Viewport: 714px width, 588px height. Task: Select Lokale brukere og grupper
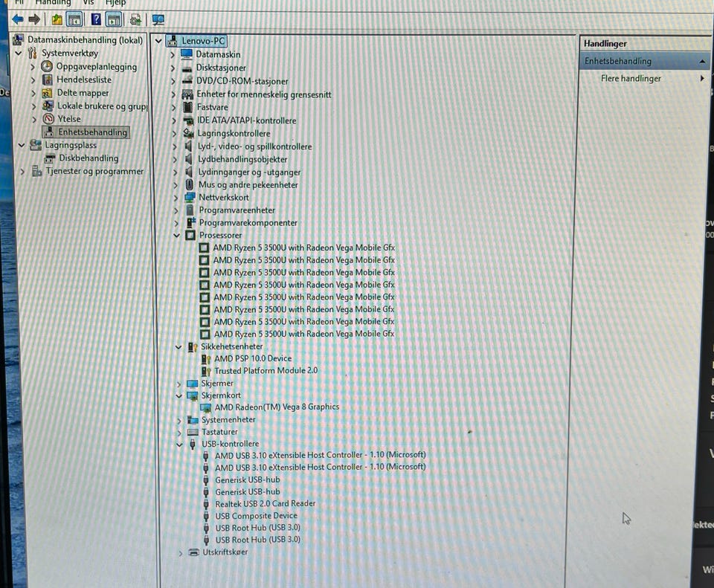pyautogui.click(x=102, y=106)
